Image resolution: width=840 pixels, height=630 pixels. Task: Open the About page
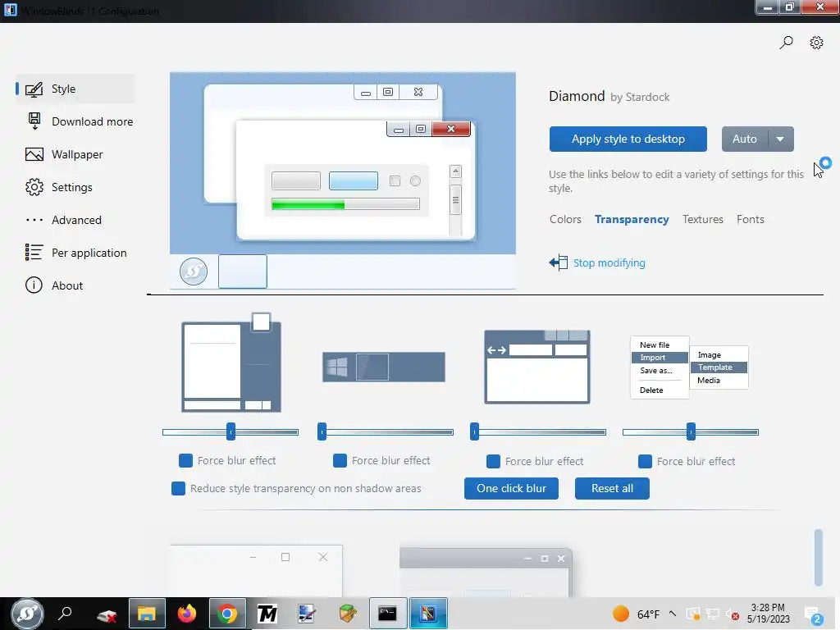click(67, 285)
